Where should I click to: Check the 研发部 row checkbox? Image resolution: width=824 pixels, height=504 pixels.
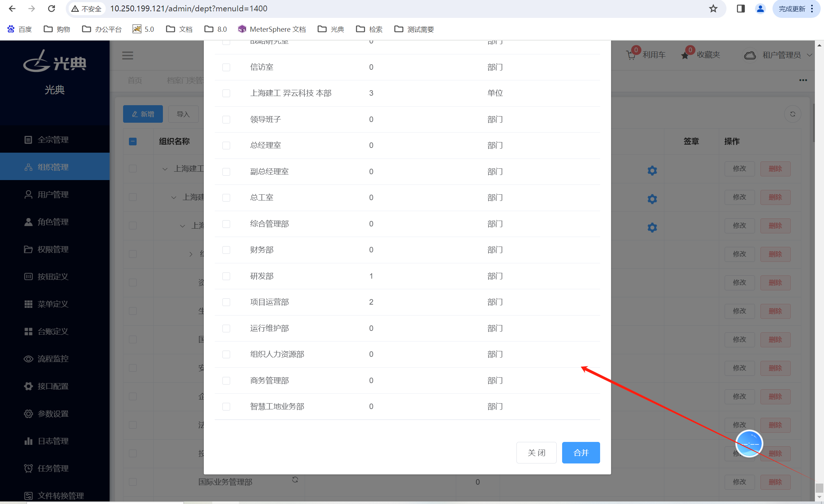226,276
